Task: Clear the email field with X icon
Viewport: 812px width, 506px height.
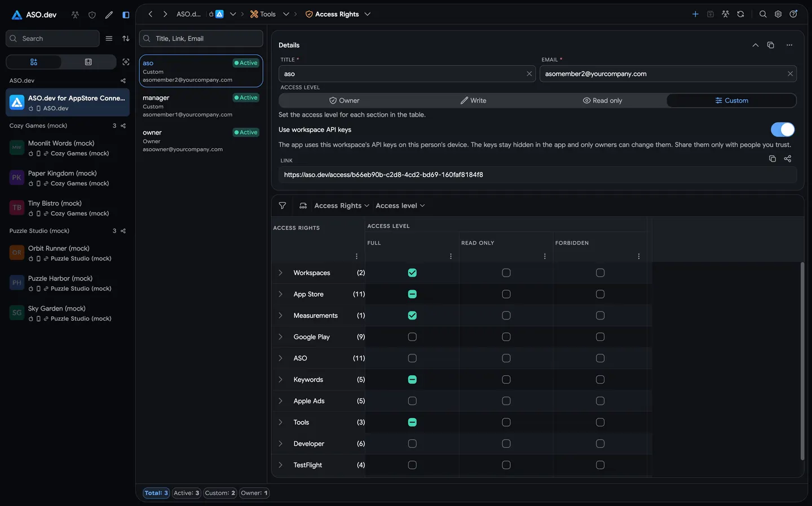Action: coord(790,74)
